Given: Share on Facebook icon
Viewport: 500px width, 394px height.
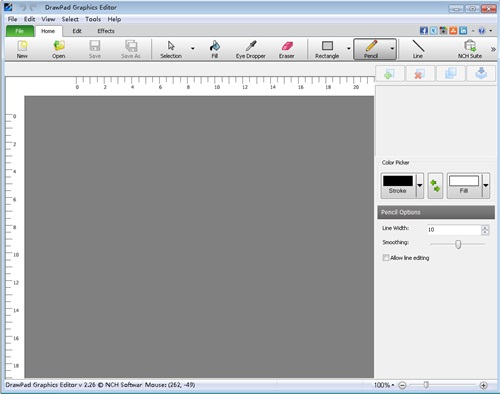Looking at the screenshot, I should coord(423,31).
